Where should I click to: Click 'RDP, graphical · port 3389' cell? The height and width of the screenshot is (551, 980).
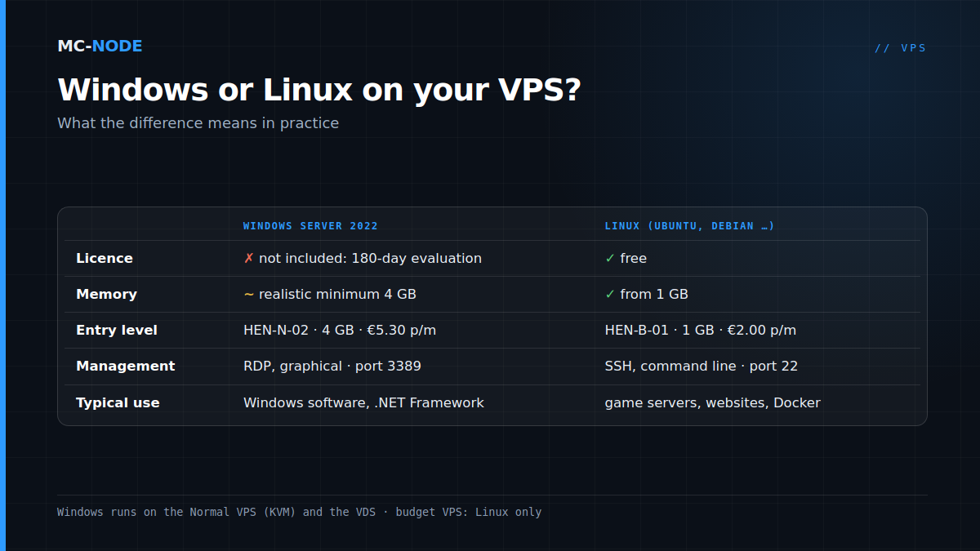[332, 366]
